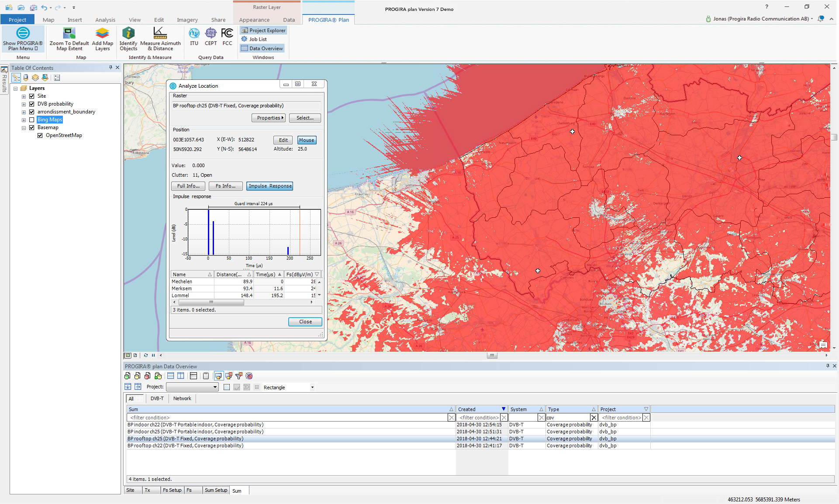Select List By Selection icon in Table Of Contents
Screen dimensions: 839x504
tap(45, 78)
